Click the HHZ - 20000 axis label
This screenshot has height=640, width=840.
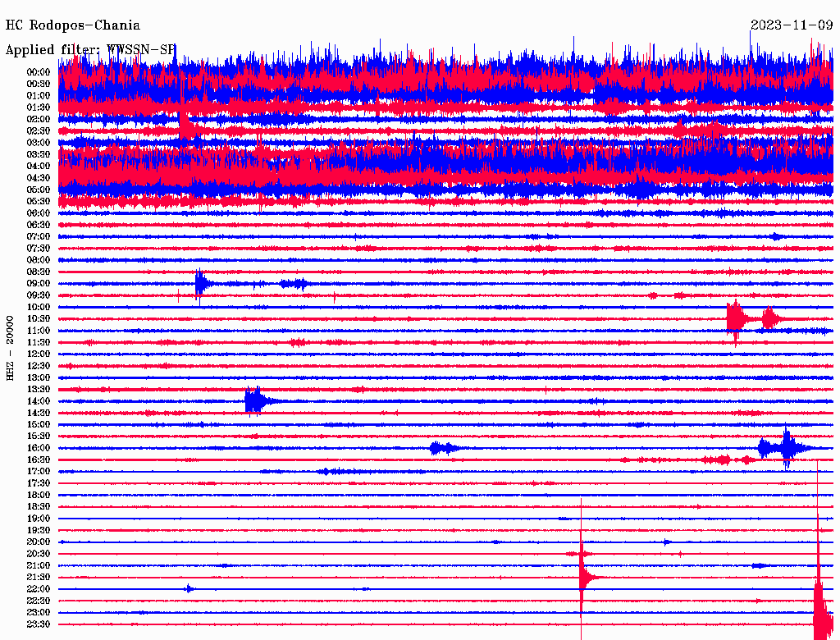coord(11,346)
